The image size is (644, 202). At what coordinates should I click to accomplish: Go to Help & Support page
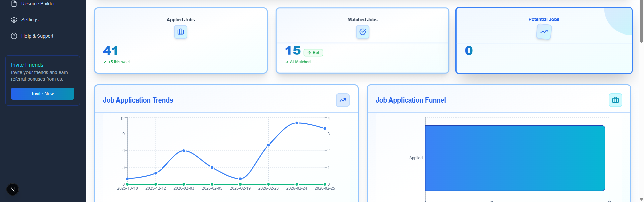[x=37, y=36]
